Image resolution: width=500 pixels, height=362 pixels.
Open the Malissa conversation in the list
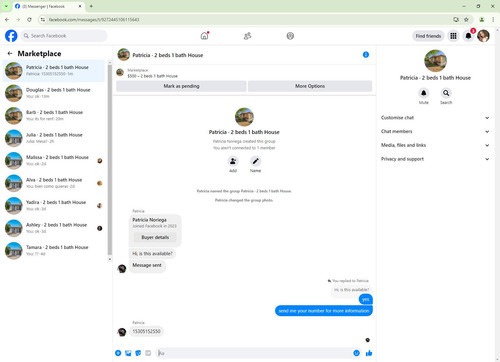coord(54,160)
